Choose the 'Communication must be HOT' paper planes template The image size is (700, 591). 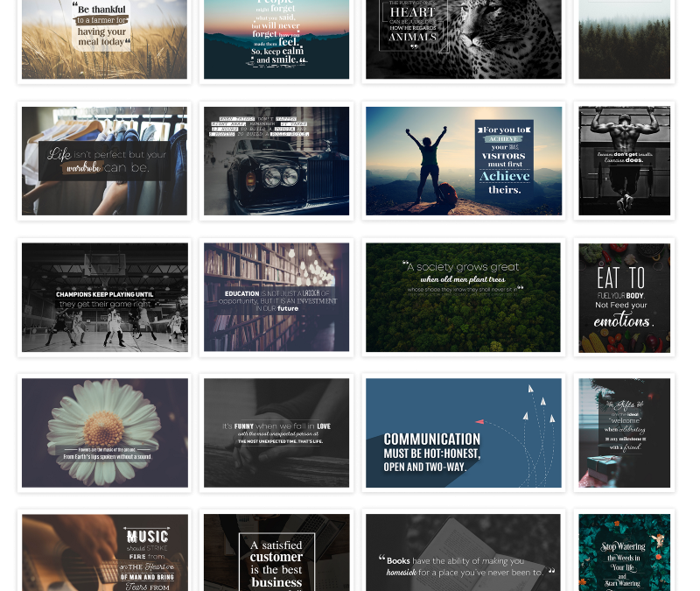pos(464,433)
